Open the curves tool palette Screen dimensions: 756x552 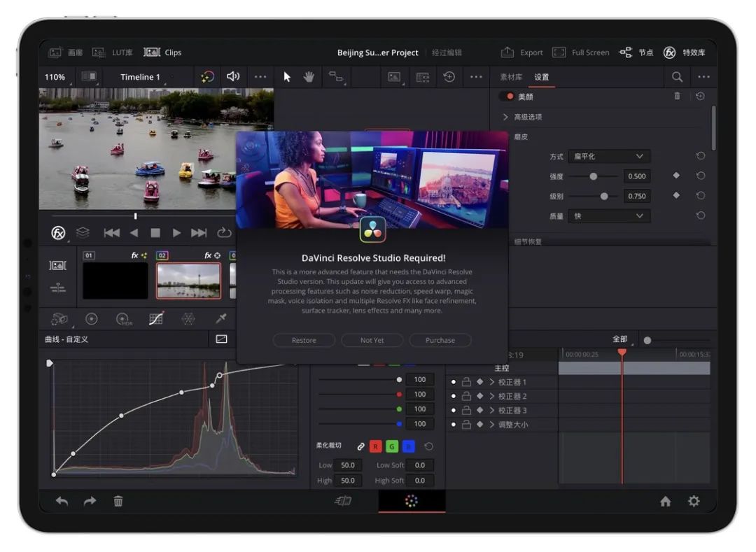155,318
